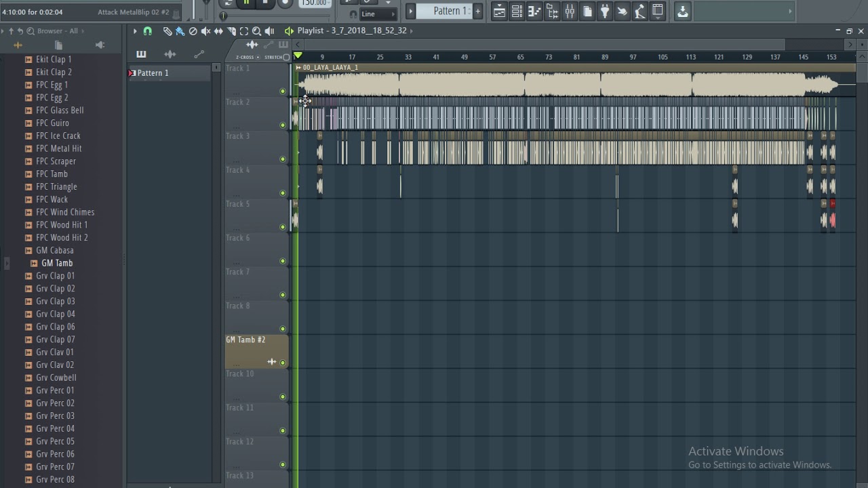Mute the GM Tamb #2 track LED
This screenshot has width=868, height=488.
283,363
